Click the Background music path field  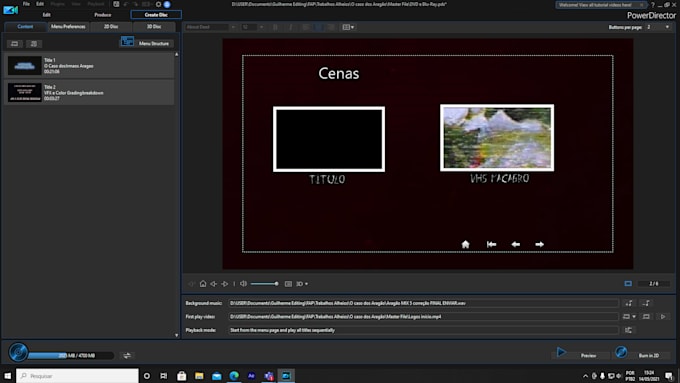(x=424, y=303)
